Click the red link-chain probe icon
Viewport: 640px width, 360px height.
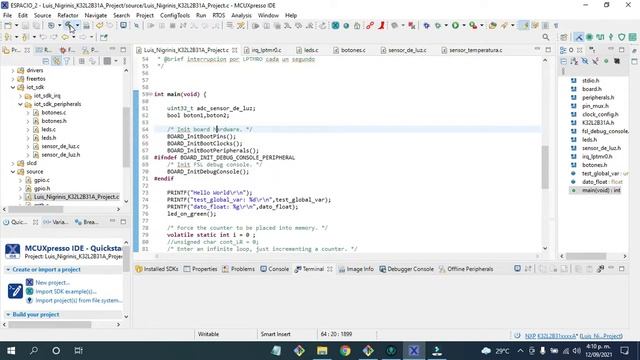[370, 25]
